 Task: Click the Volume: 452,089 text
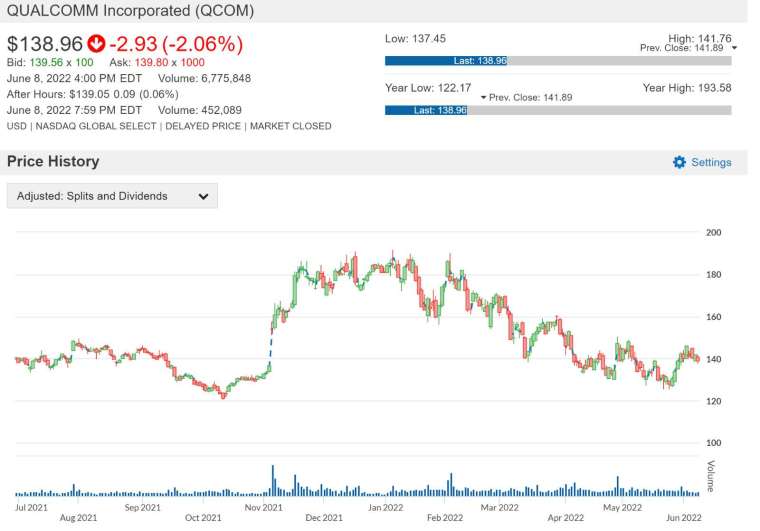200,110
